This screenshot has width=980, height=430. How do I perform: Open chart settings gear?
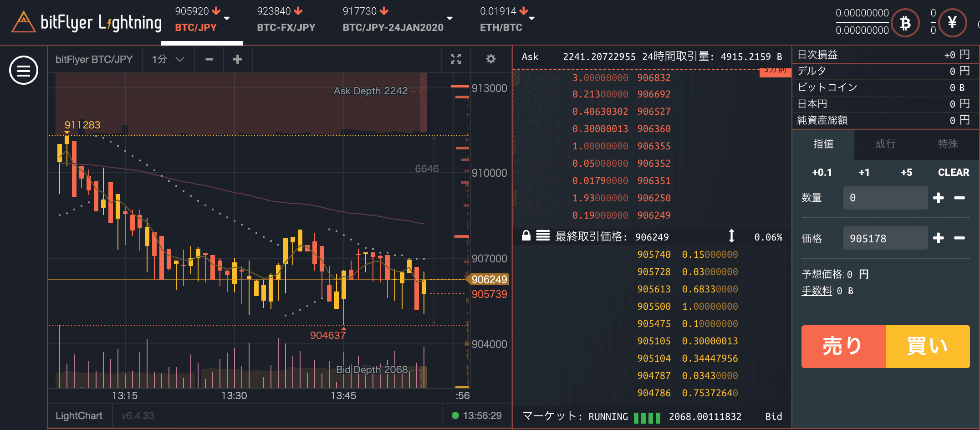coord(491,59)
